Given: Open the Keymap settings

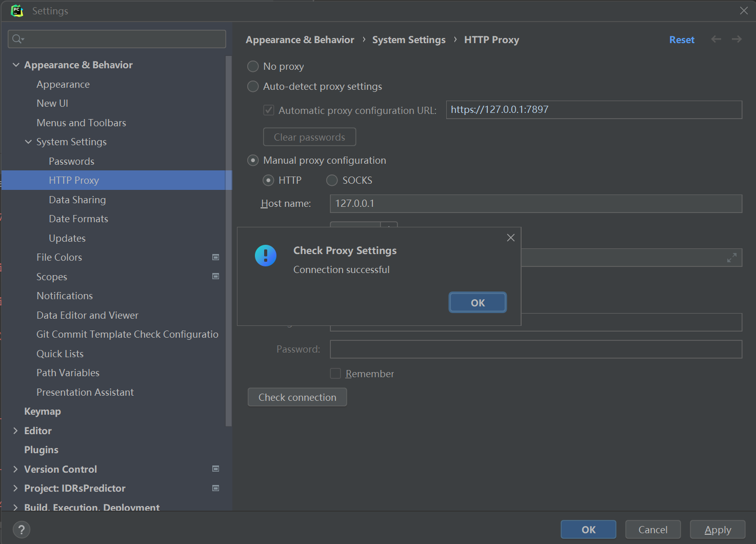Looking at the screenshot, I should coord(43,411).
